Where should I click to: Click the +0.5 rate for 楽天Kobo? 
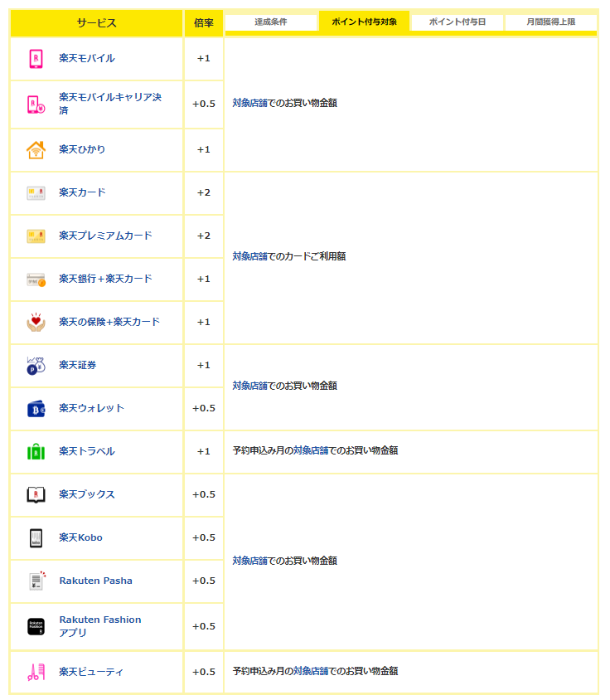pyautogui.click(x=204, y=538)
